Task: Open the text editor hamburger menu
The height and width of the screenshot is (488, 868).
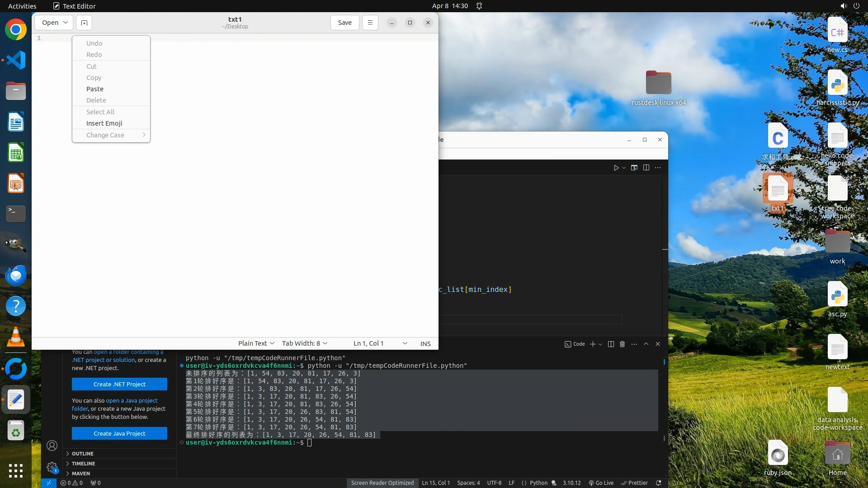Action: coord(370,23)
